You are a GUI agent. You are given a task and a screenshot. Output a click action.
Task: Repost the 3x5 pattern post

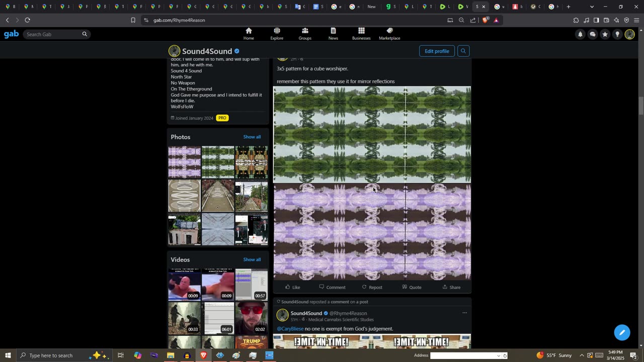point(372,287)
